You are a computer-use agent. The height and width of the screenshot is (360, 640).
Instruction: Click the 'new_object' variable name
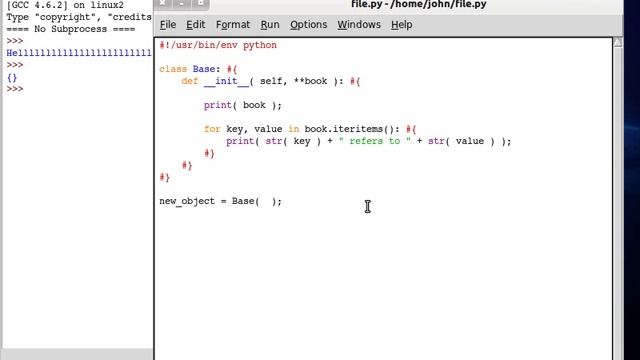pos(187,201)
